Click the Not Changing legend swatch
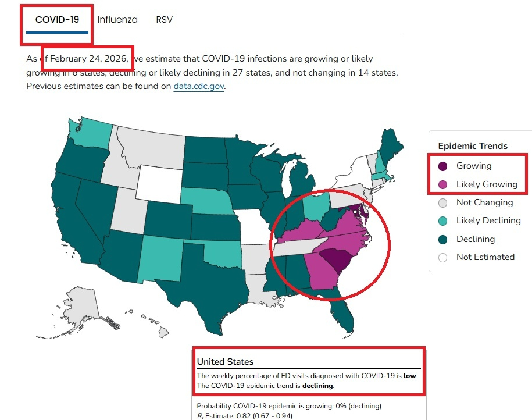Image resolution: width=532 pixels, height=420 pixels. 443,202
